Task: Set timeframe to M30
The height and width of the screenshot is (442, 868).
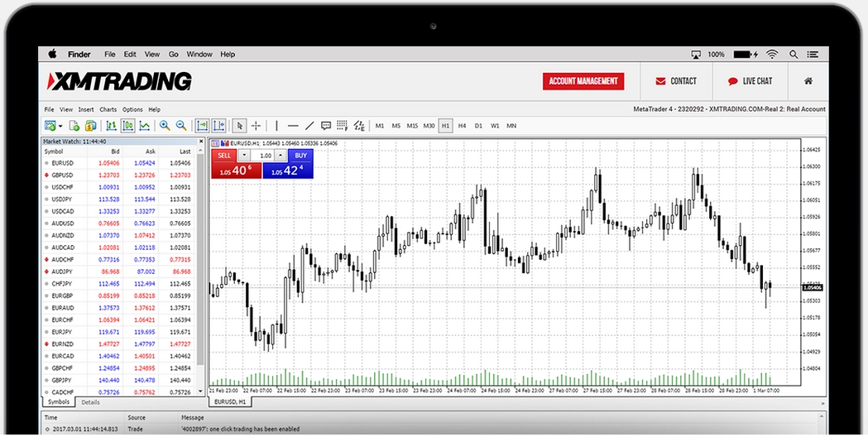Action: click(x=429, y=126)
